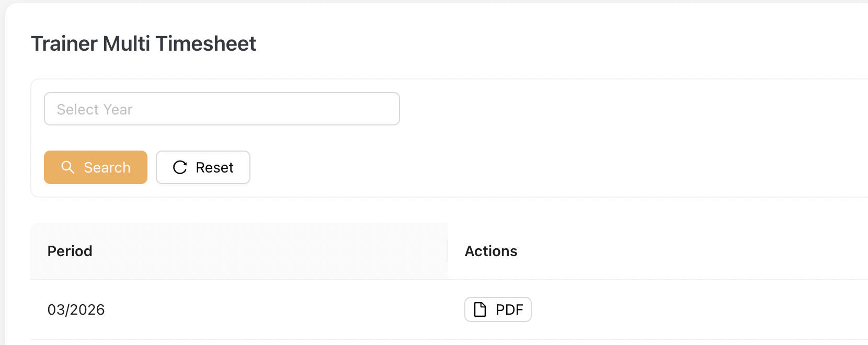Download the PDF for period 03/2026
This screenshot has height=345, width=868.
(498, 309)
